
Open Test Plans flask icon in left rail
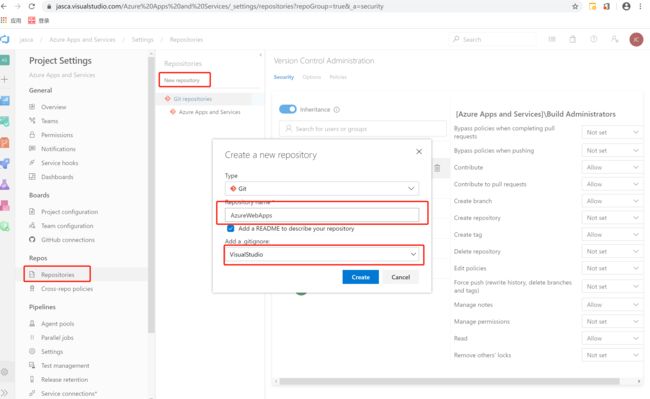(5, 184)
